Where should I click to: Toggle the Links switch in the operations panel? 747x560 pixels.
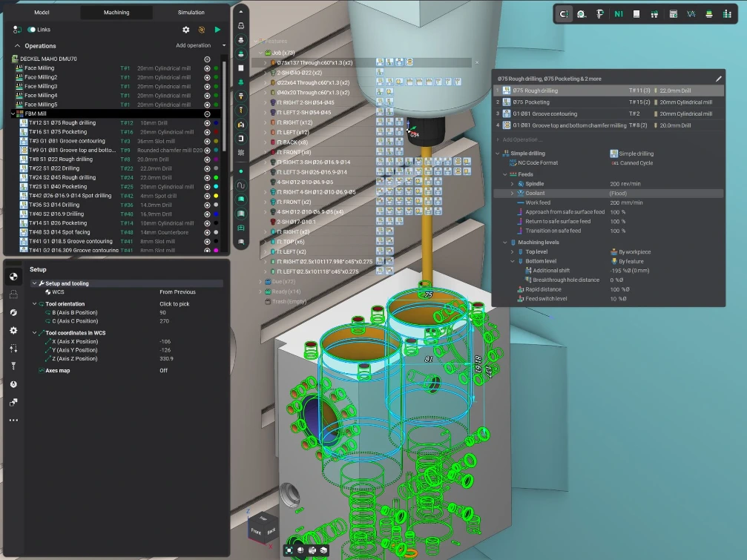[32, 30]
